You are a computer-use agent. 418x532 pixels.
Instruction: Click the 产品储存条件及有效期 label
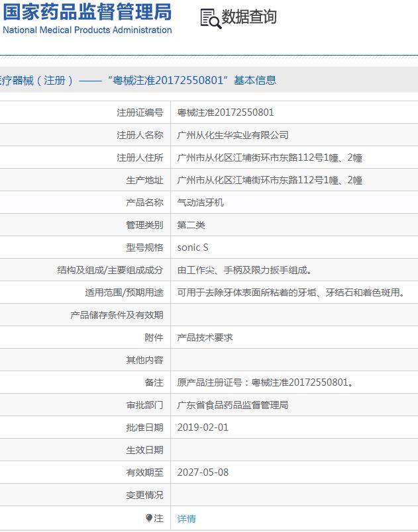[117, 315]
